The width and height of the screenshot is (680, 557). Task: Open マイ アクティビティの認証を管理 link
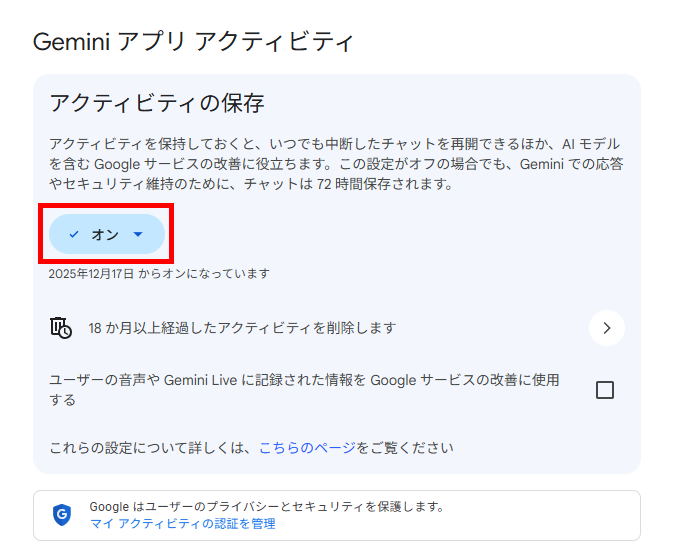[x=182, y=523]
